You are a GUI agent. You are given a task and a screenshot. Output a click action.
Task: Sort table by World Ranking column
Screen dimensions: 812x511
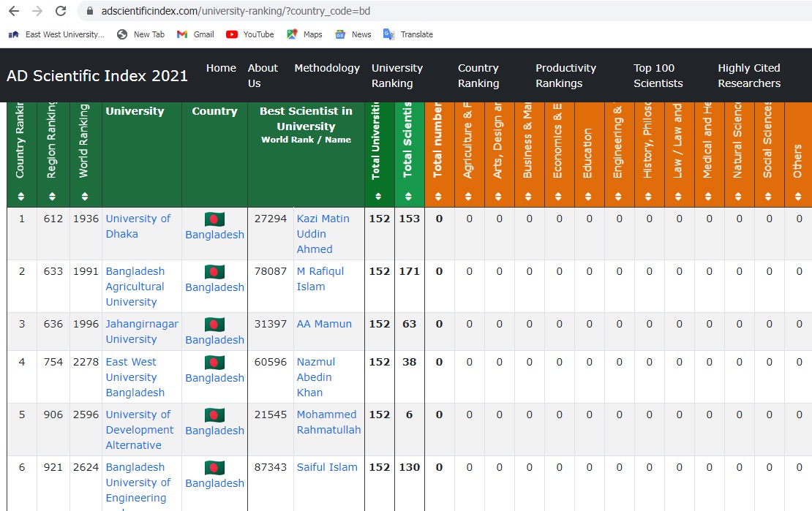pos(85,196)
